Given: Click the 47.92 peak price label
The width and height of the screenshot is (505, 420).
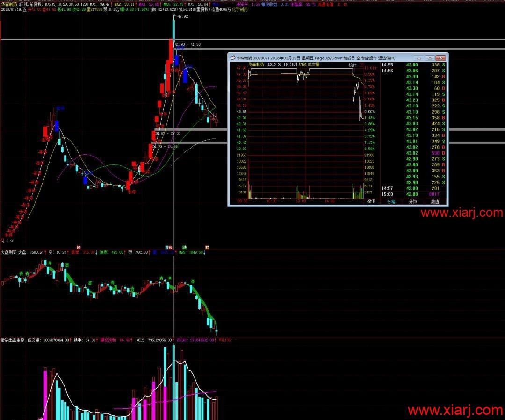Looking at the screenshot, I should tap(183, 16).
